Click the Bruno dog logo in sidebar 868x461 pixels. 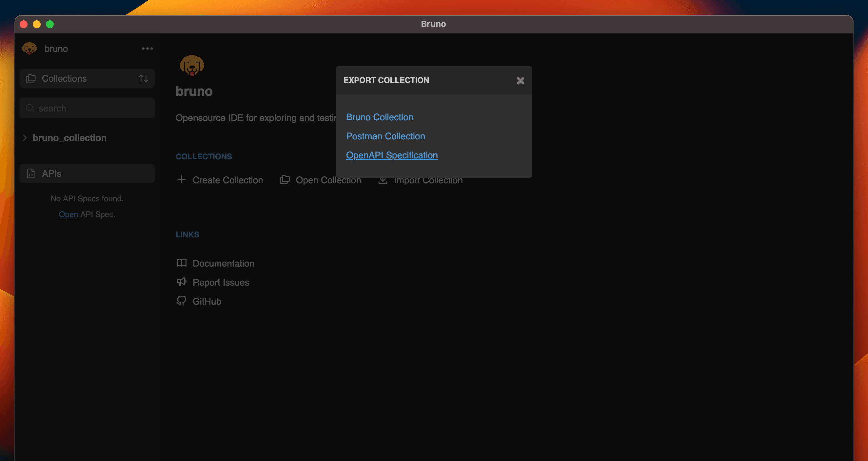coord(29,49)
